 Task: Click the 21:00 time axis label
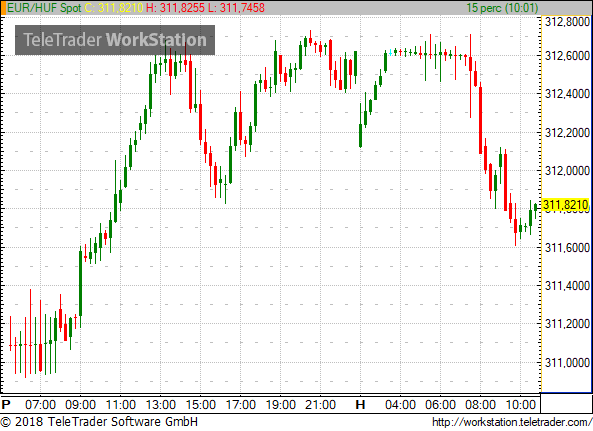320,405
